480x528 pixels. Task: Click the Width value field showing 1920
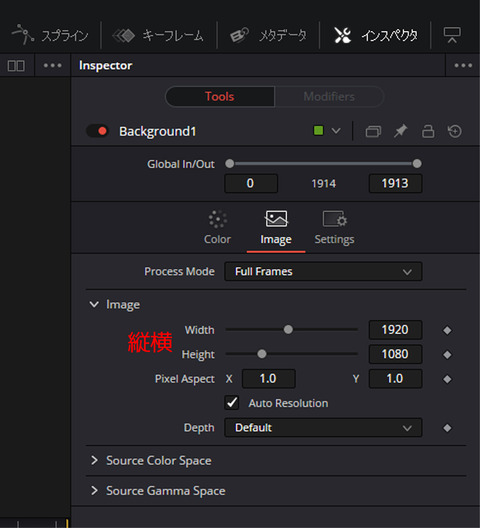click(395, 330)
